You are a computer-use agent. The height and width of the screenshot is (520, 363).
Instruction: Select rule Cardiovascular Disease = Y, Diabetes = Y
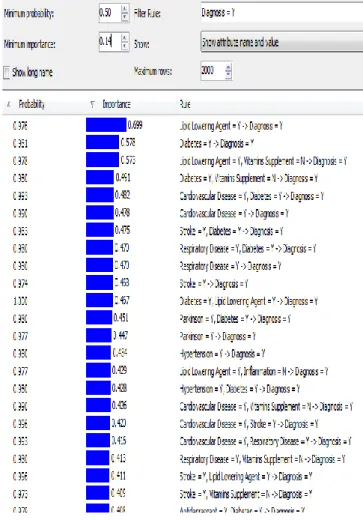click(x=252, y=196)
